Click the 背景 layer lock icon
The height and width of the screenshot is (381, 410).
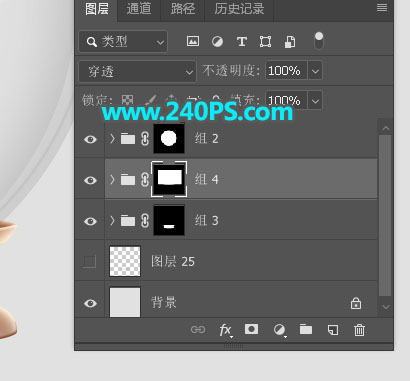356,303
